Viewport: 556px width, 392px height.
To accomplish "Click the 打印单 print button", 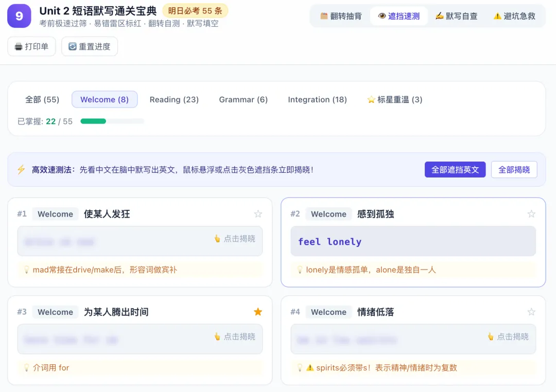I will 31,46.
